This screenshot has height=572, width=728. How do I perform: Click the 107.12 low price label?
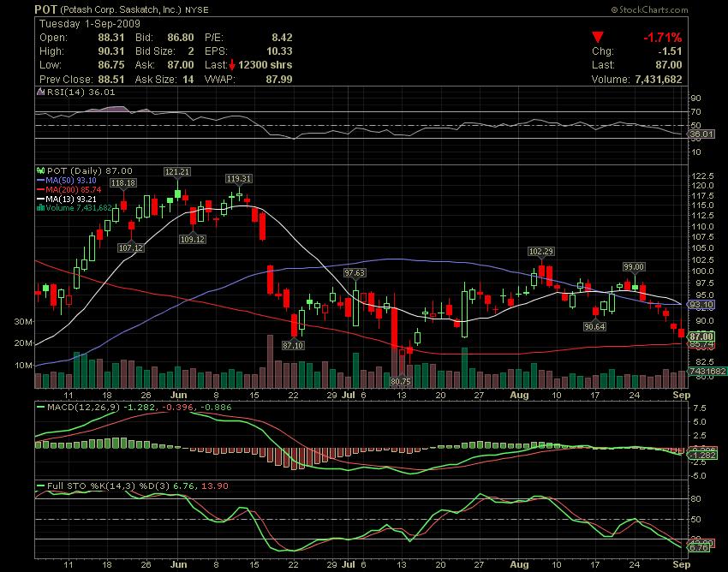click(131, 248)
